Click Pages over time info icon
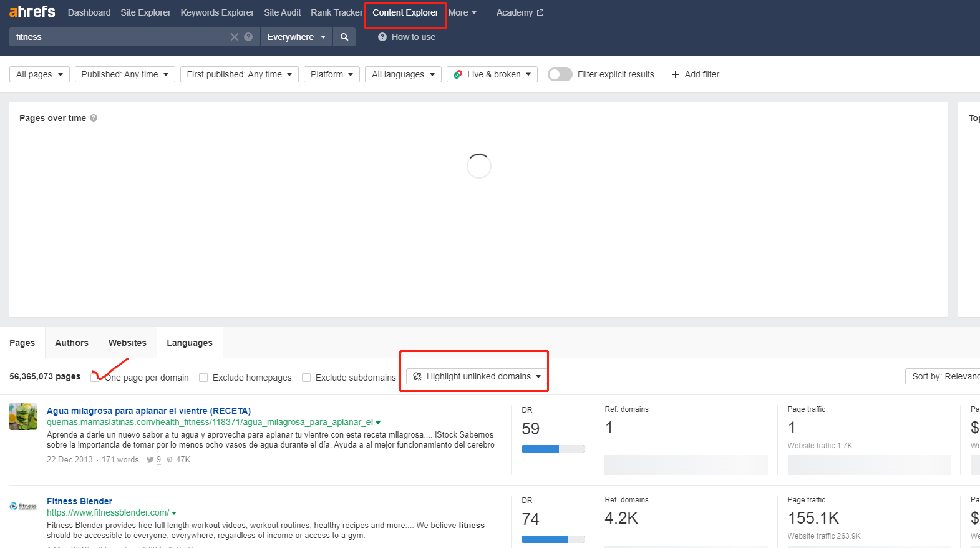 coord(94,118)
